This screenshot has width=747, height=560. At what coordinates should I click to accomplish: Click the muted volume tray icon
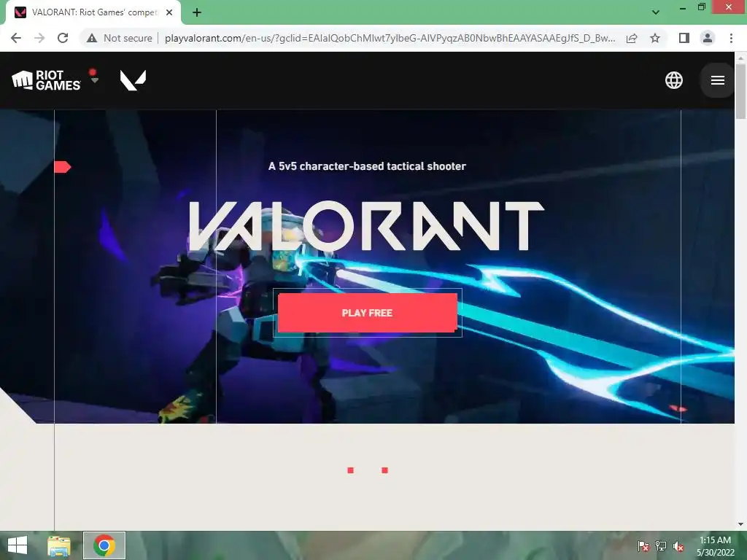678,546
